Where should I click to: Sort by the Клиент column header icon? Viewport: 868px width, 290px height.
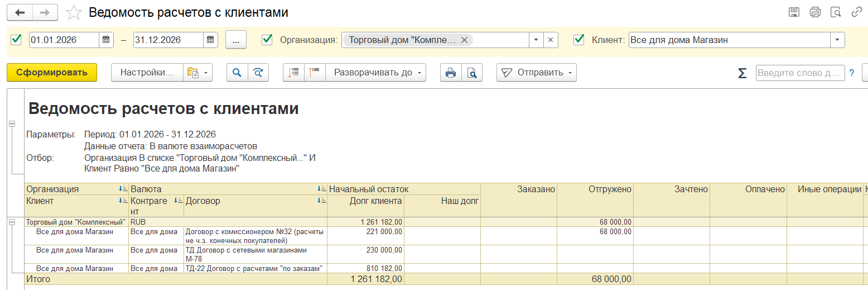coord(123,201)
